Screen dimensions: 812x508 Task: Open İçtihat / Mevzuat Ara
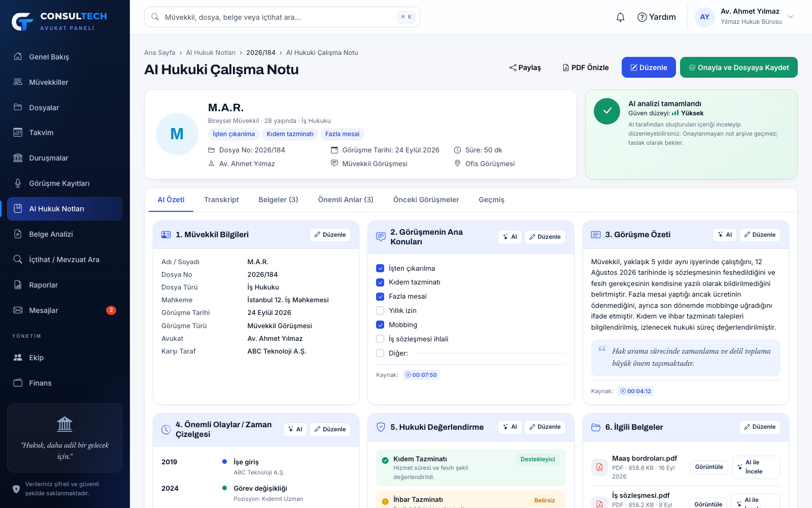tap(64, 260)
